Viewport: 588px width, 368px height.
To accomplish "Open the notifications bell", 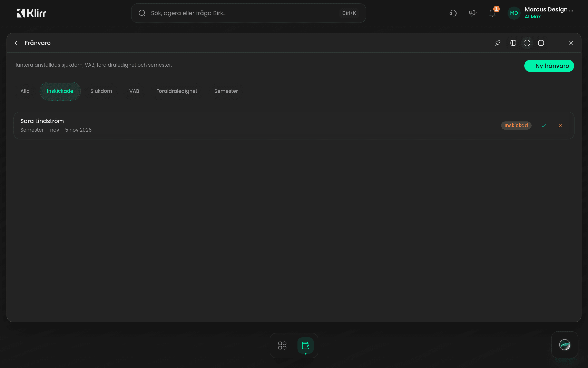I will 492,13.
